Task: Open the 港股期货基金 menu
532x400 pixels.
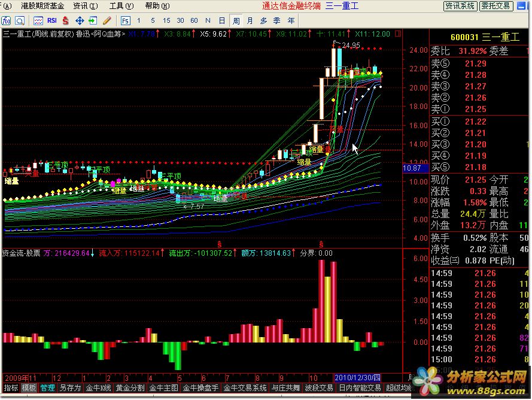Action: point(42,6)
